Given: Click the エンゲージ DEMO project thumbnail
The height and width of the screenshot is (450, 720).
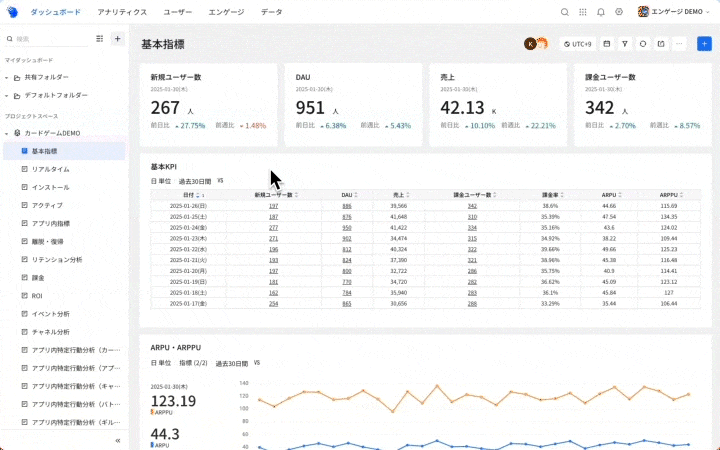Looking at the screenshot, I should 643,11.
